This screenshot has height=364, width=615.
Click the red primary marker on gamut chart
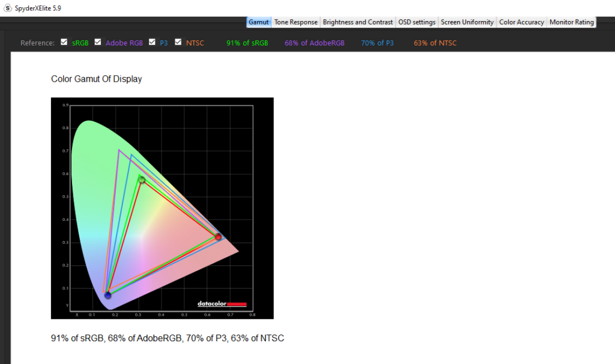(218, 237)
